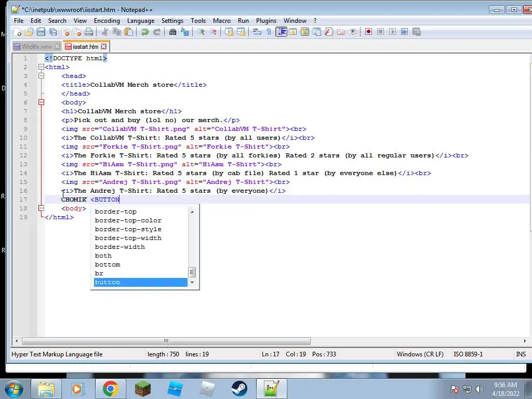Click the Zoom Out toolbar icon
Screen dimensions: 532x399
213,32
